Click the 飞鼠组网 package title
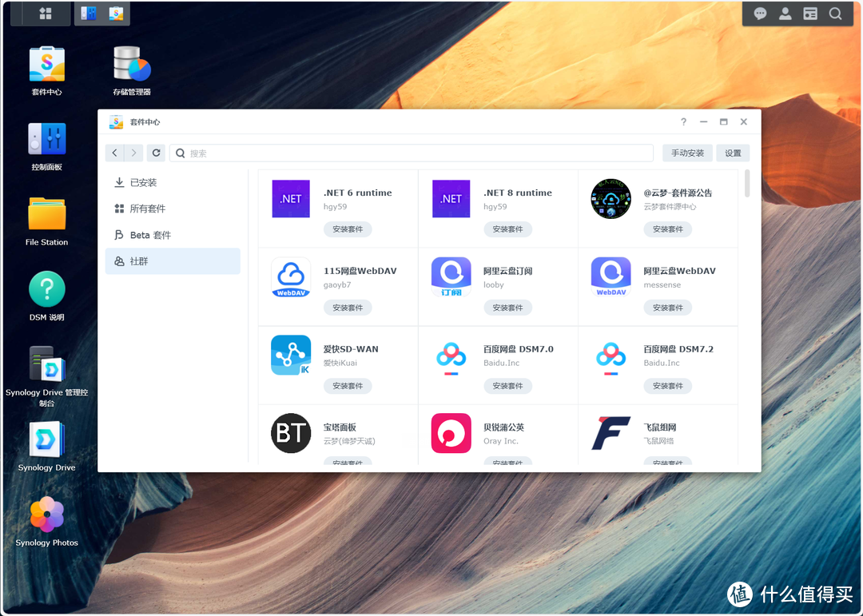 tap(660, 427)
